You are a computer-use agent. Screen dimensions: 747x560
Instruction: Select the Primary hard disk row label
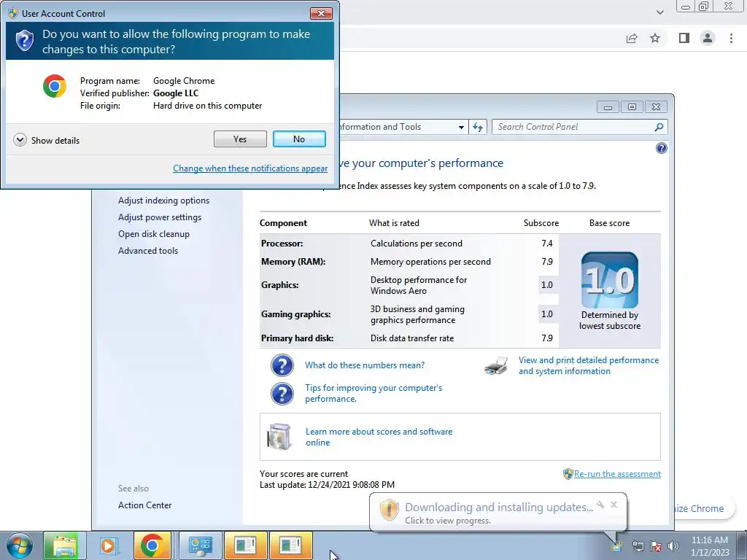click(298, 338)
